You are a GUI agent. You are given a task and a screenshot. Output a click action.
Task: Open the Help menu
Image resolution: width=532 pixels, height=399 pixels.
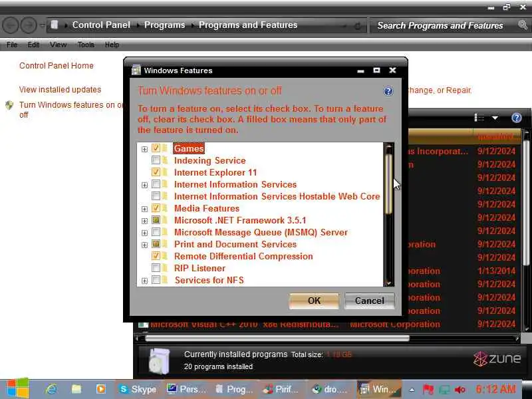point(112,45)
